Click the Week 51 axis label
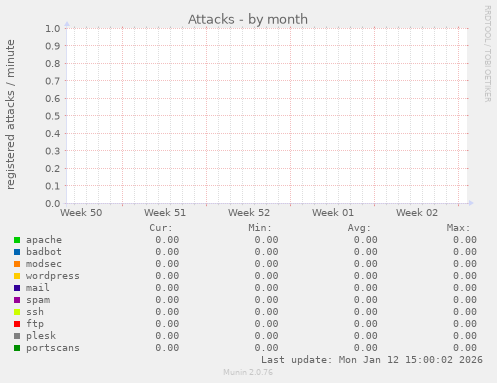The width and height of the screenshot is (497, 383). [165, 213]
